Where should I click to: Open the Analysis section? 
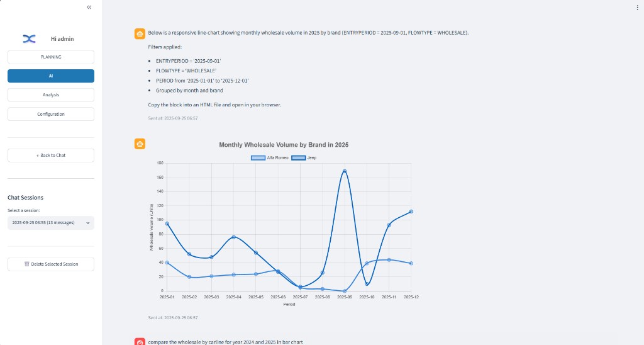pos(51,95)
